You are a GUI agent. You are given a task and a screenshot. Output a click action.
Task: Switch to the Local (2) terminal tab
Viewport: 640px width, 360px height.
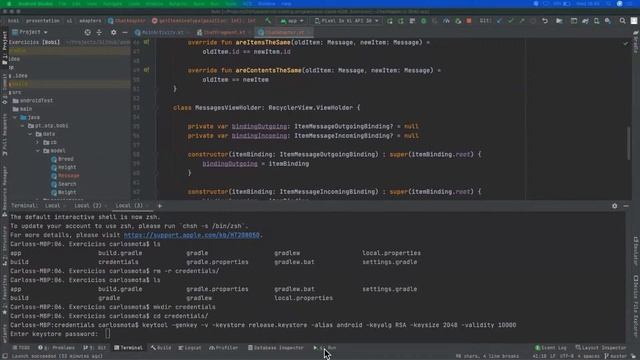(x=87, y=206)
